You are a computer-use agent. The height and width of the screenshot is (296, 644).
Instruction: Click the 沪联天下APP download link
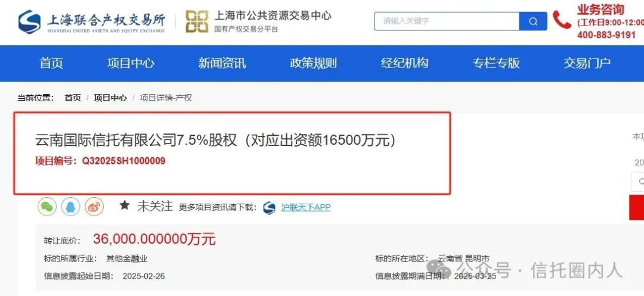305,207
